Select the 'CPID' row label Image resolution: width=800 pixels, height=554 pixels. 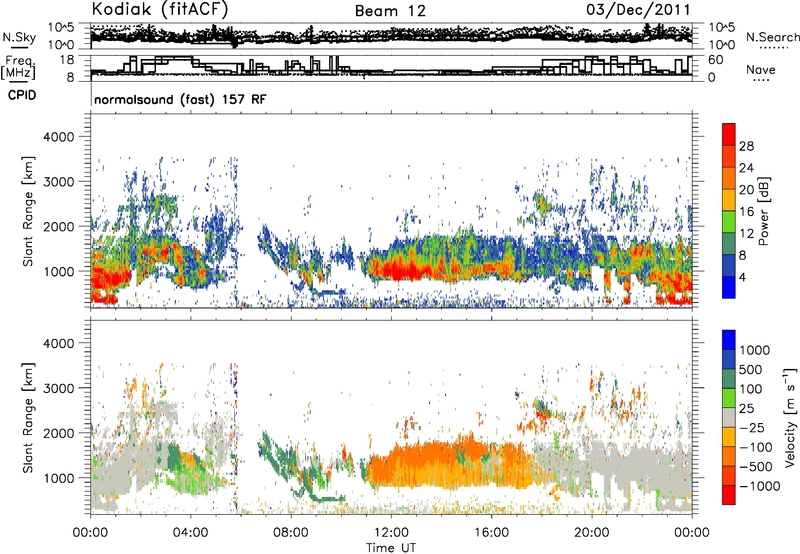click(22, 95)
